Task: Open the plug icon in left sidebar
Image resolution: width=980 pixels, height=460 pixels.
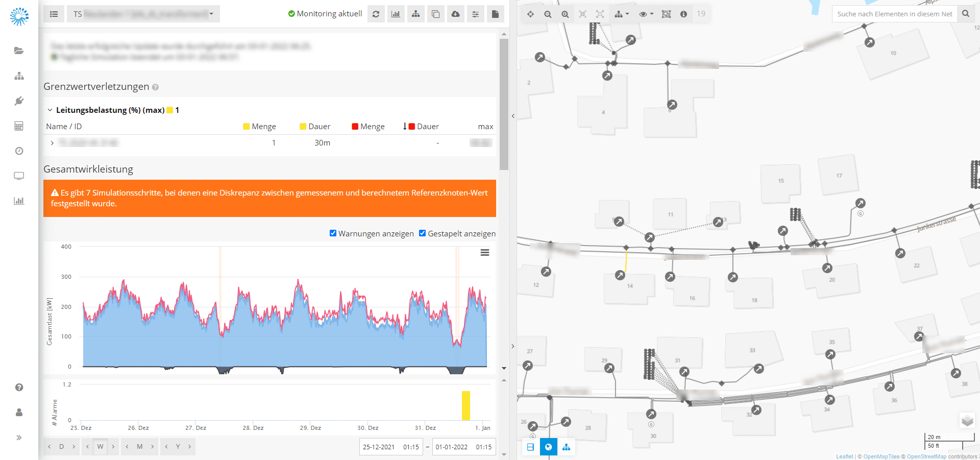Action: (19, 101)
